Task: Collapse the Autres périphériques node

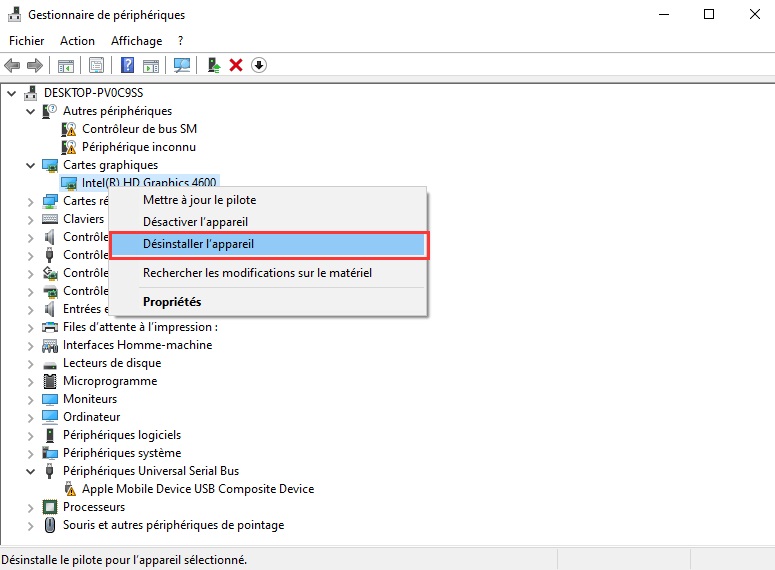Action: pos(31,111)
